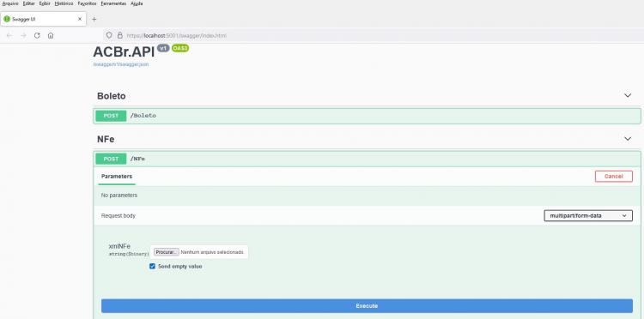Image resolution: width=644 pixels, height=319 pixels.
Task: Open the Histórico menu
Action: click(64, 3)
